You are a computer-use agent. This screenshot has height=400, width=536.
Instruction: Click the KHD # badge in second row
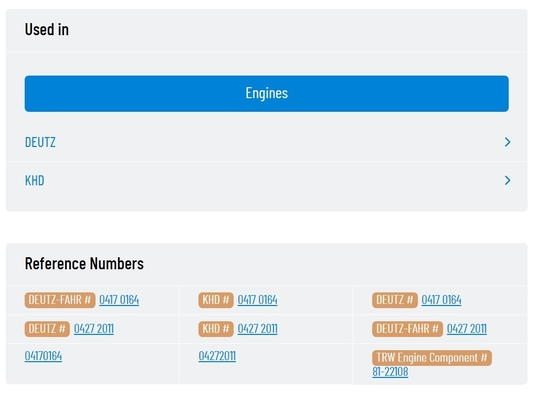coord(216,329)
